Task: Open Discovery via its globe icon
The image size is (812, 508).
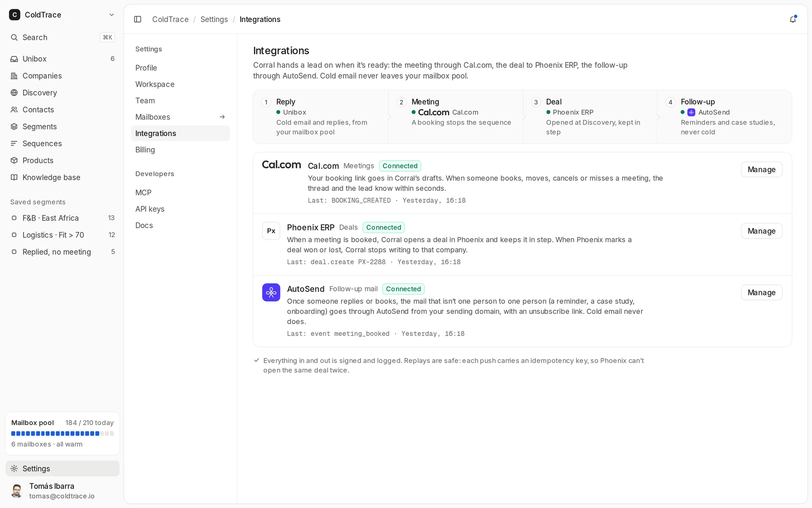Action: (x=14, y=92)
